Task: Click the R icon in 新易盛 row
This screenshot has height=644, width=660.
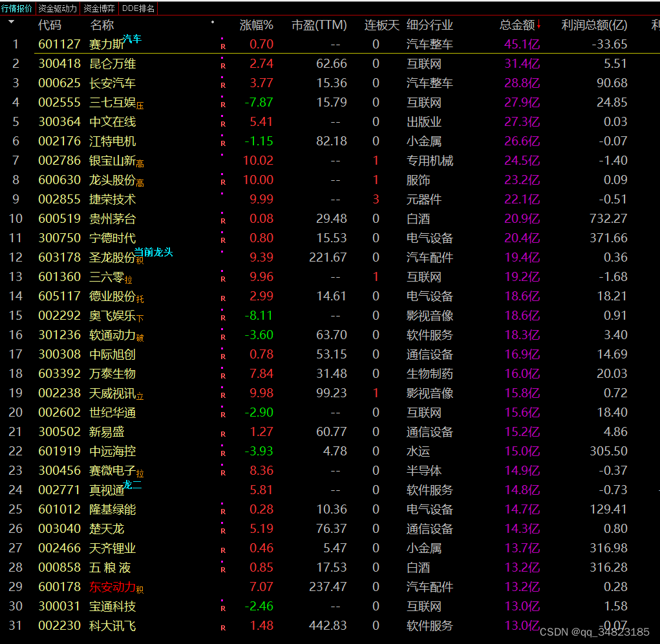Action: [x=223, y=434]
